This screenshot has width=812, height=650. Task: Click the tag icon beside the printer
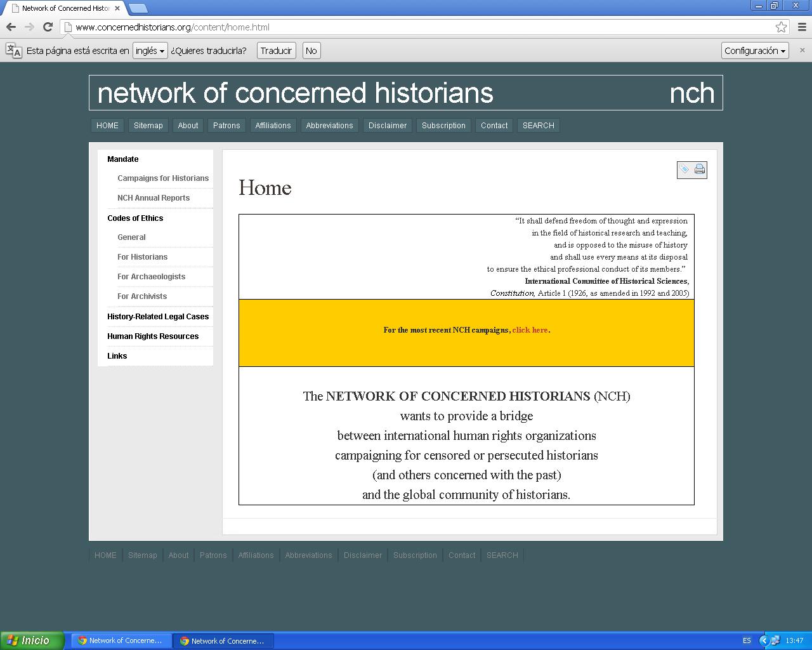pyautogui.click(x=684, y=169)
